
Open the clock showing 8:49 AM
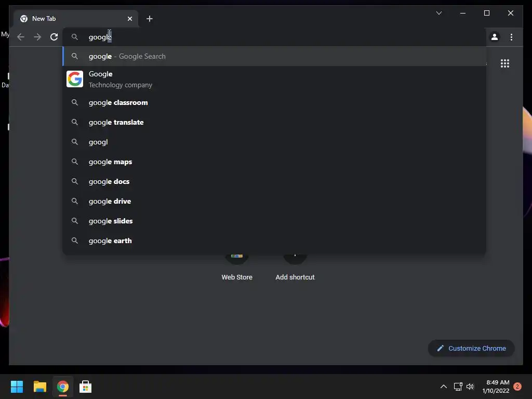pyautogui.click(x=496, y=387)
